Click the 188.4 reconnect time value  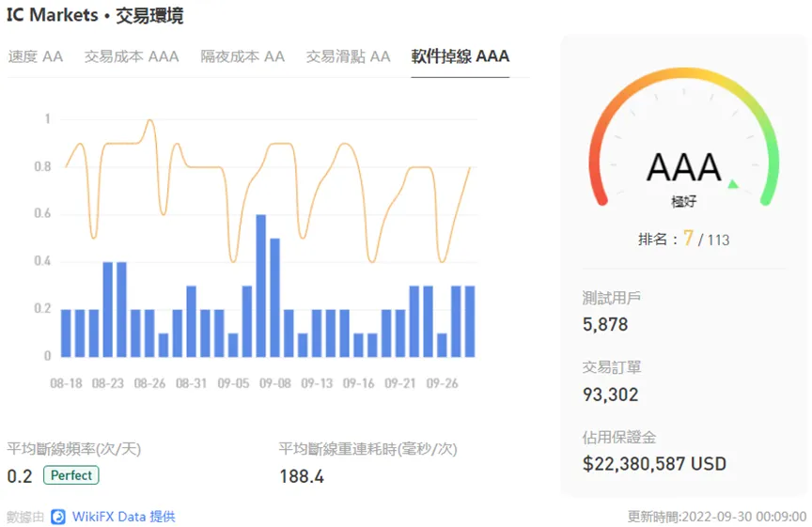pyautogui.click(x=302, y=476)
